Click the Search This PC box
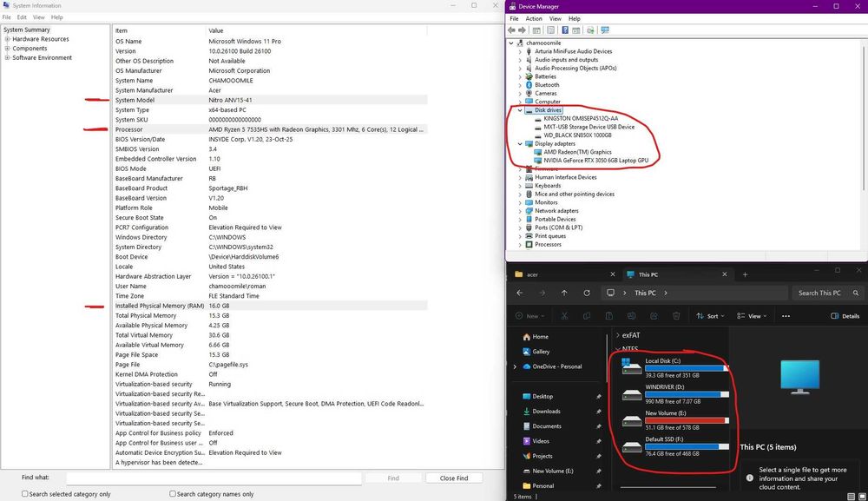The image size is (868, 501). (x=826, y=293)
